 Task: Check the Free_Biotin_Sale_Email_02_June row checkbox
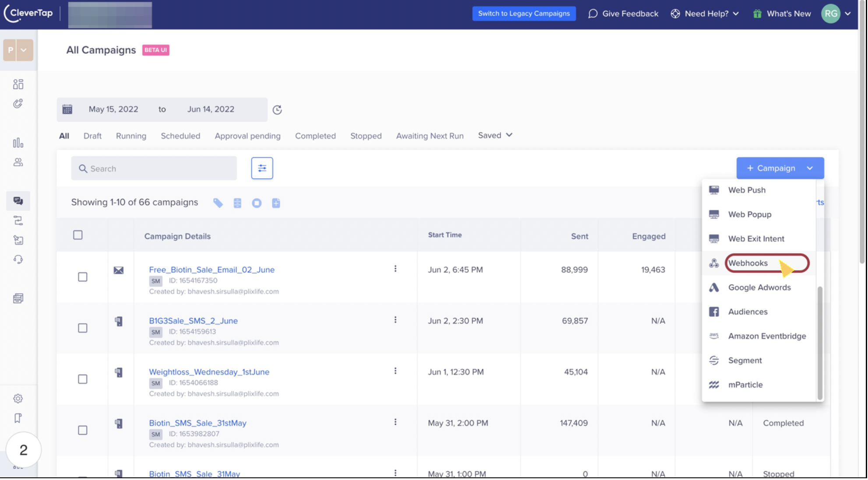(x=82, y=277)
